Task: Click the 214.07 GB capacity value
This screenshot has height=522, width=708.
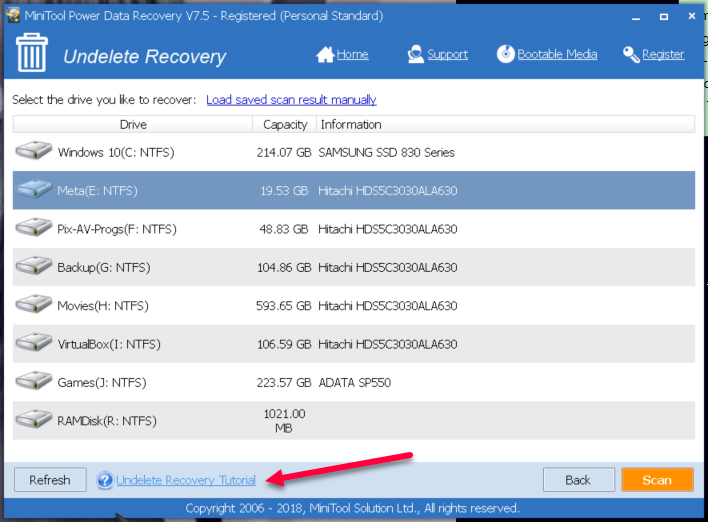Action: [x=284, y=152]
